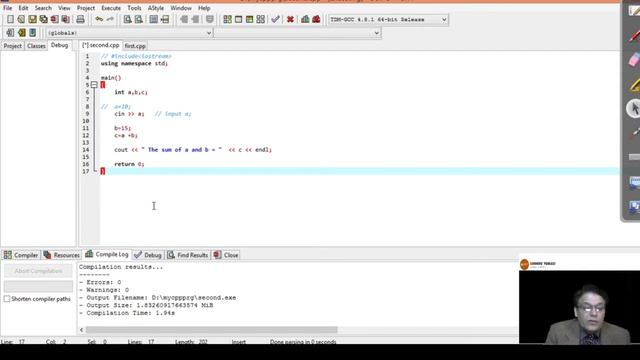Open the File menu

[x=7, y=8]
